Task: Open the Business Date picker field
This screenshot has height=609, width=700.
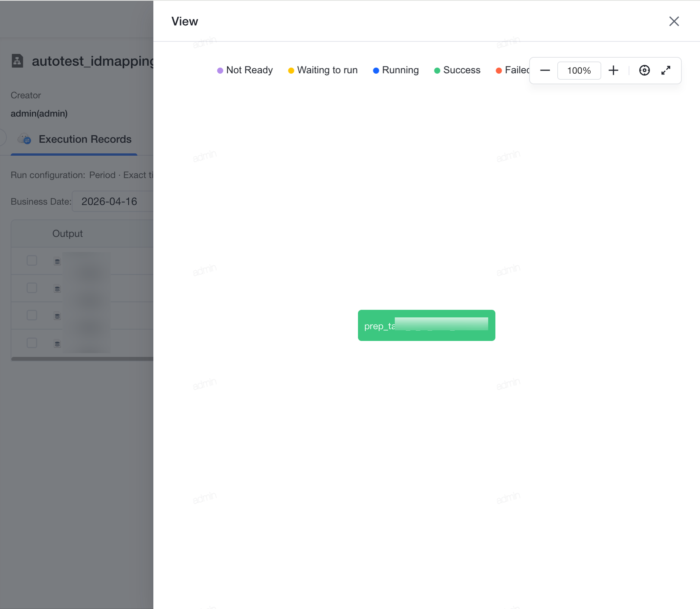Action: [x=113, y=202]
